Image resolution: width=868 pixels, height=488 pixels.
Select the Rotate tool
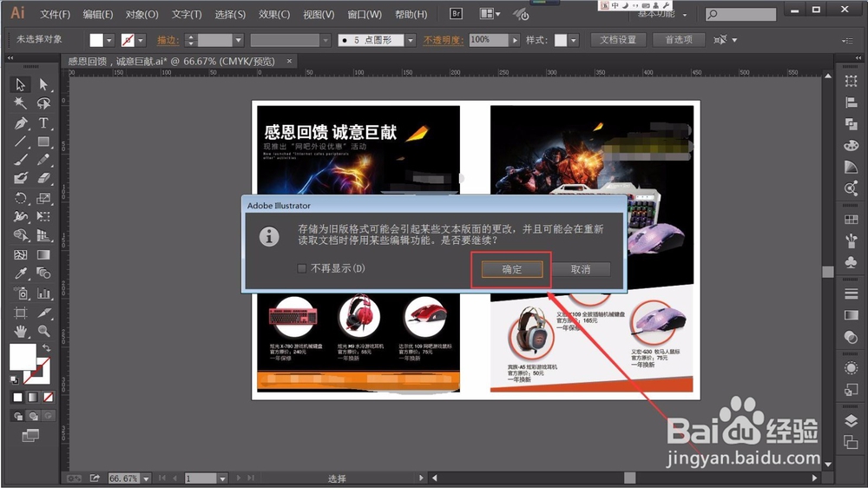point(21,198)
